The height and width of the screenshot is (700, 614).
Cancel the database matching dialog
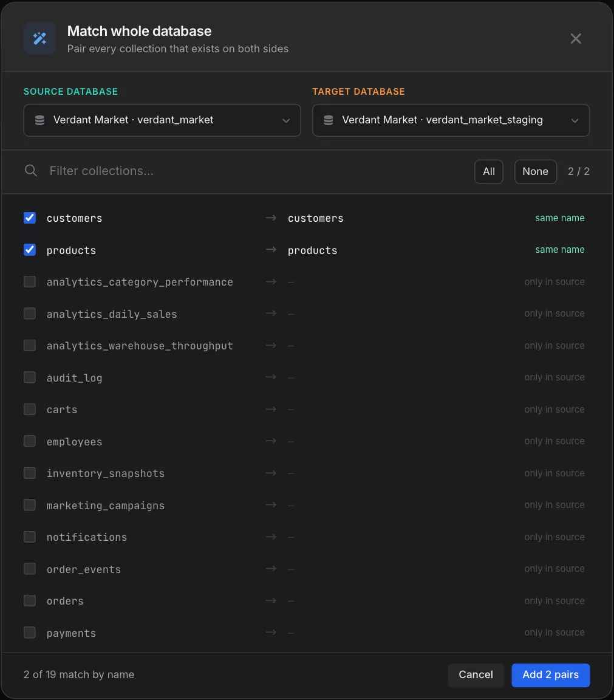click(476, 675)
